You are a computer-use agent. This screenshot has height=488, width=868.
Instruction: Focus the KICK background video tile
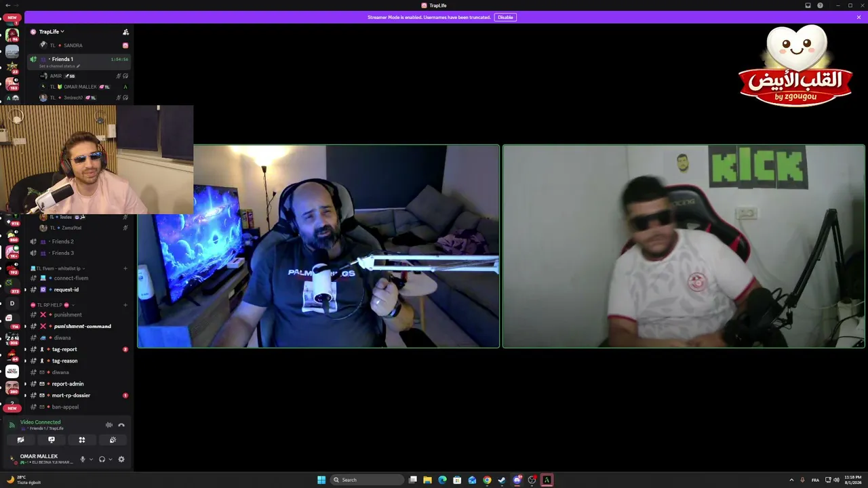[x=684, y=246]
